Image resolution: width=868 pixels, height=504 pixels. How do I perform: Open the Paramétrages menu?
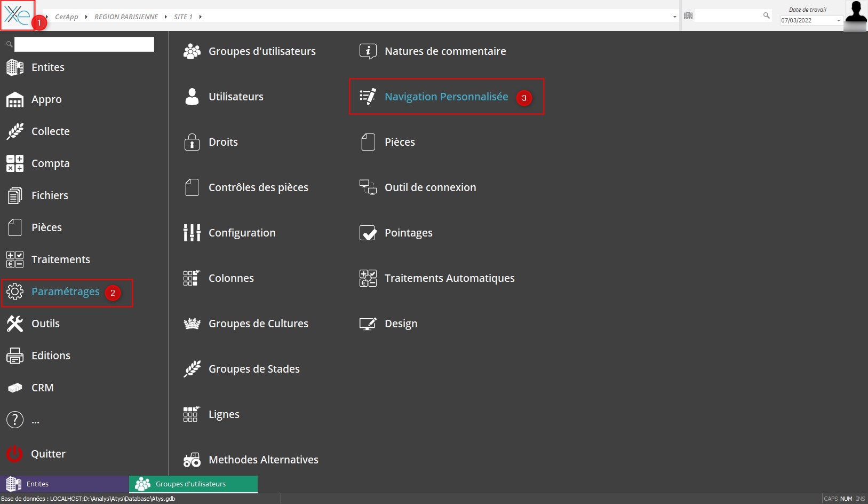[x=65, y=292]
